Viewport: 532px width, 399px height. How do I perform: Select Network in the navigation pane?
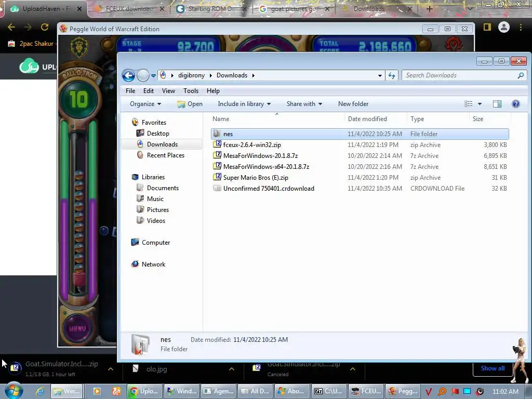pos(153,264)
